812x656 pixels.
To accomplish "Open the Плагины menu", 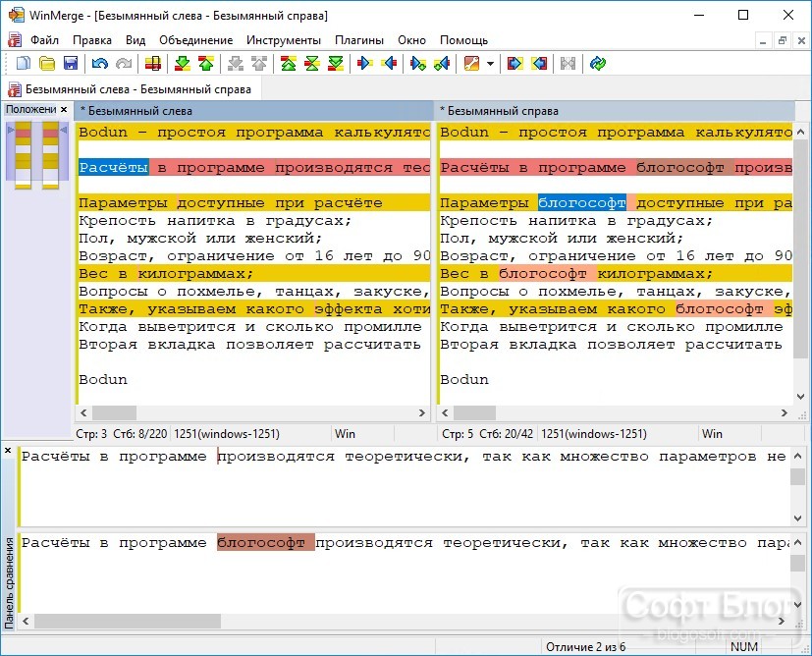I will click(x=359, y=40).
